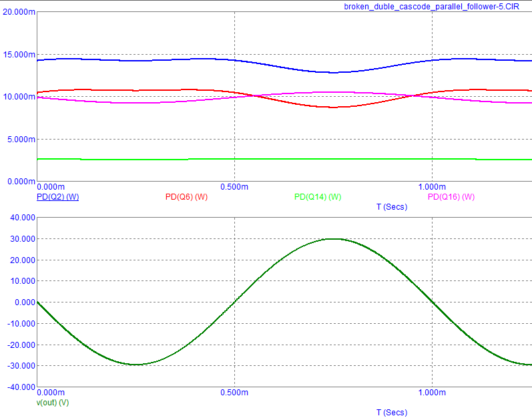The height and width of the screenshot is (420, 532).
Task: Click the 0.000 voltage axis label
Action: 25,302
